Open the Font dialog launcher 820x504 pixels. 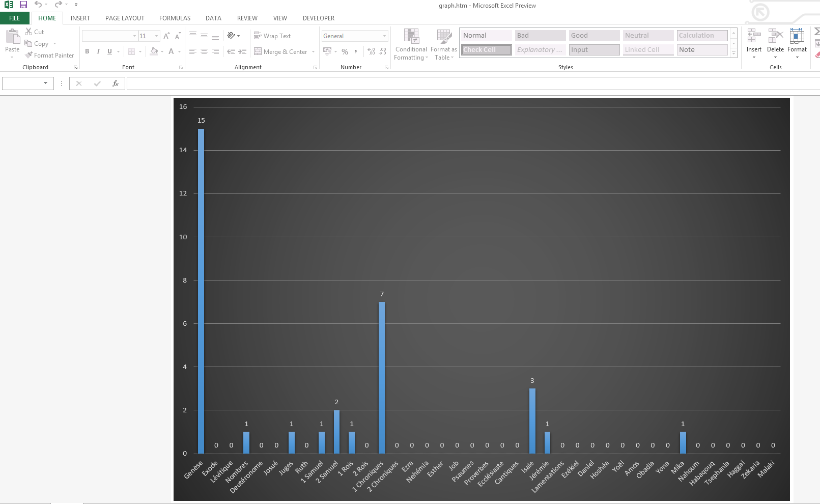tap(181, 67)
